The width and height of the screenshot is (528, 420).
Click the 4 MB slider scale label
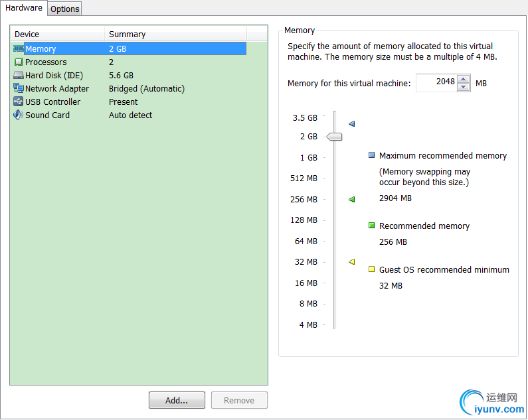[308, 324]
